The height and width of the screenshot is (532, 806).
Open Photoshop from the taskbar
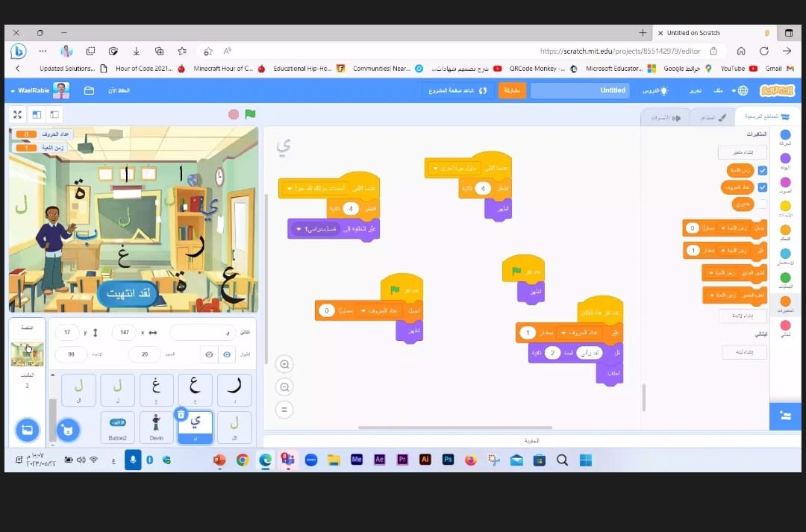[448, 460]
